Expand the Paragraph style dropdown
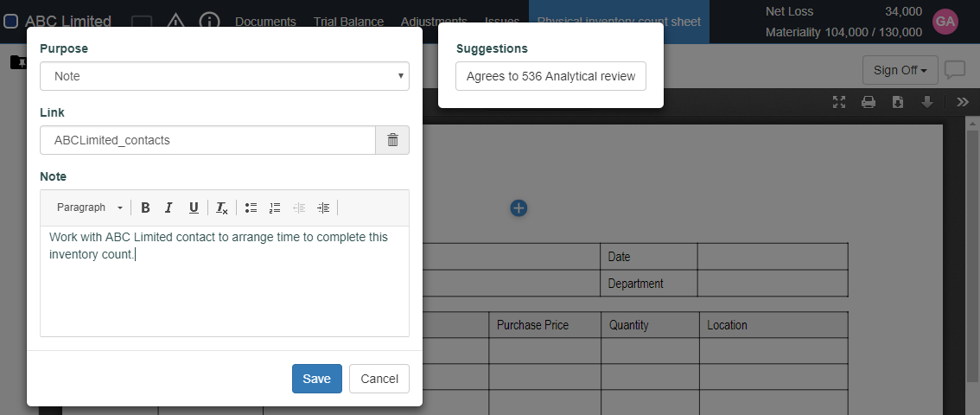 pyautogui.click(x=89, y=207)
